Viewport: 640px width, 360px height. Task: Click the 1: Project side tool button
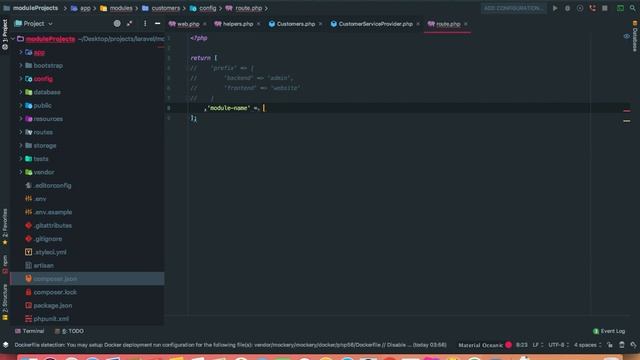tap(5, 35)
